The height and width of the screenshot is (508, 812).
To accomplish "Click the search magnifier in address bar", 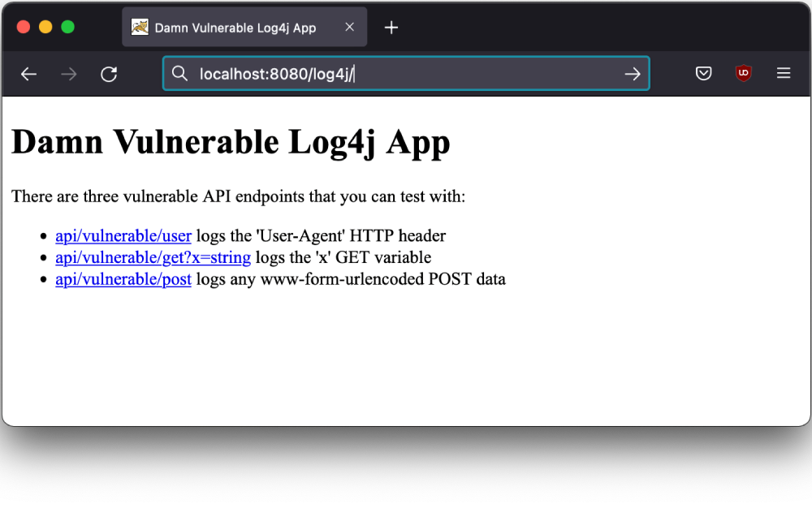I will (179, 74).
